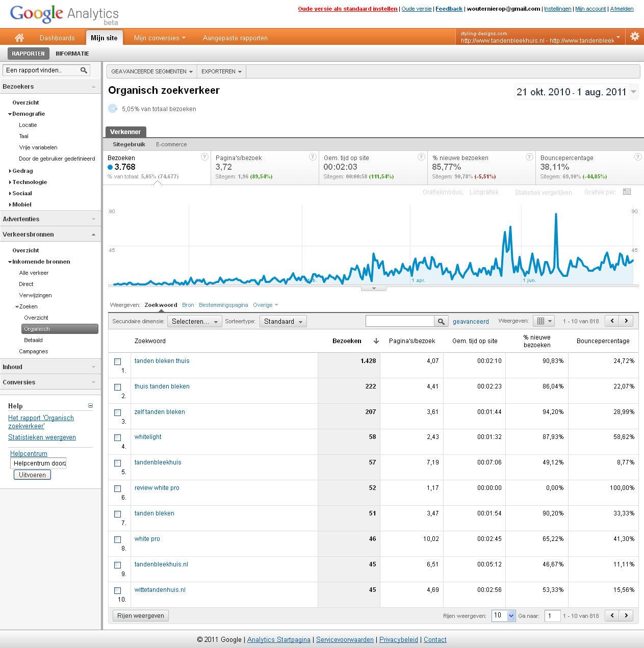Viewport: 644px width, 648px height.
Task: Open the 'geavanceerd' filter link
Action: 471,321
